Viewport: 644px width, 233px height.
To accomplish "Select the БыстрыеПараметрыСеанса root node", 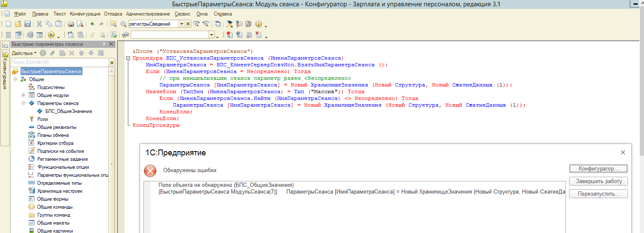I will 51,71.
